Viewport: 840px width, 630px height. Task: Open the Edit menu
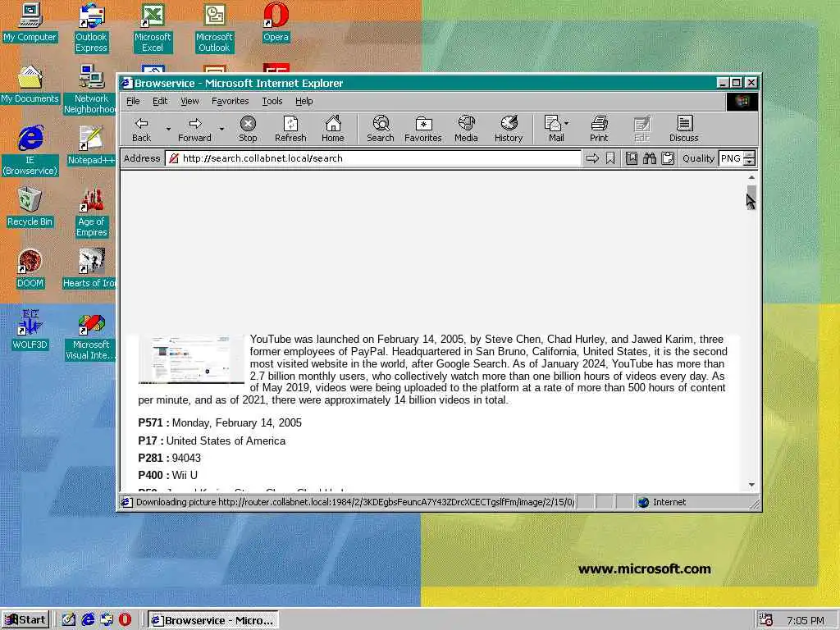pyautogui.click(x=160, y=101)
